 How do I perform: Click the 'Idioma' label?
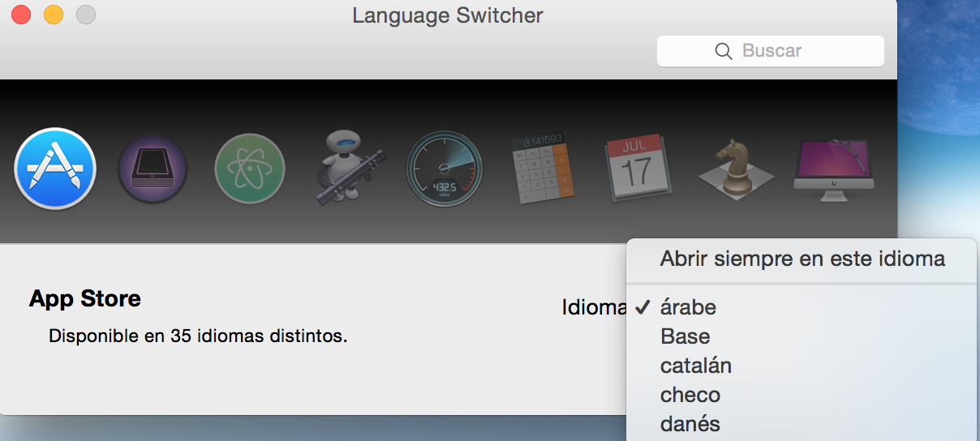(x=594, y=307)
